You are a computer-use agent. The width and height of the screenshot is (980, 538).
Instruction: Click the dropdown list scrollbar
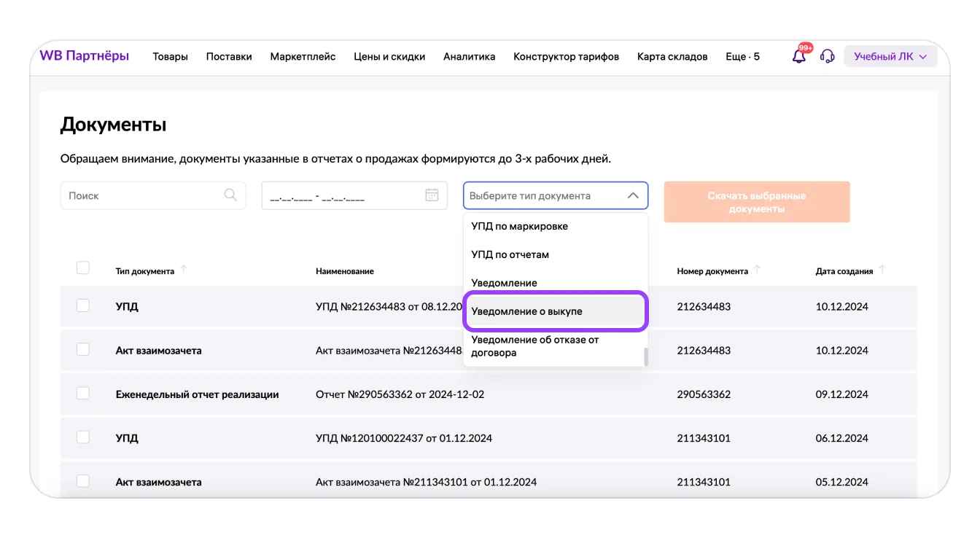coord(645,357)
